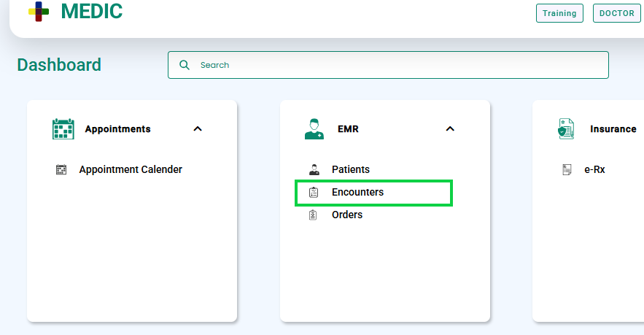
Task: Click the MEDIC cross logo icon
Action: point(39,12)
